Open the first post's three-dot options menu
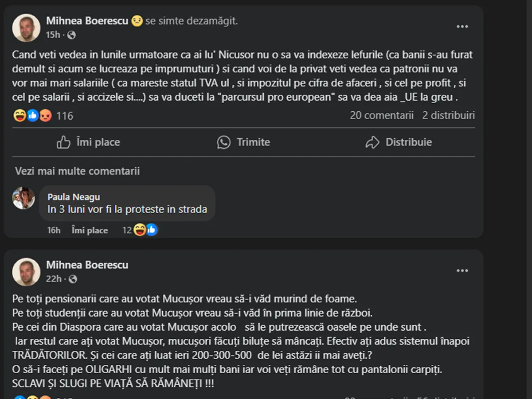Viewport: 532px width, 399px height. 462,27
